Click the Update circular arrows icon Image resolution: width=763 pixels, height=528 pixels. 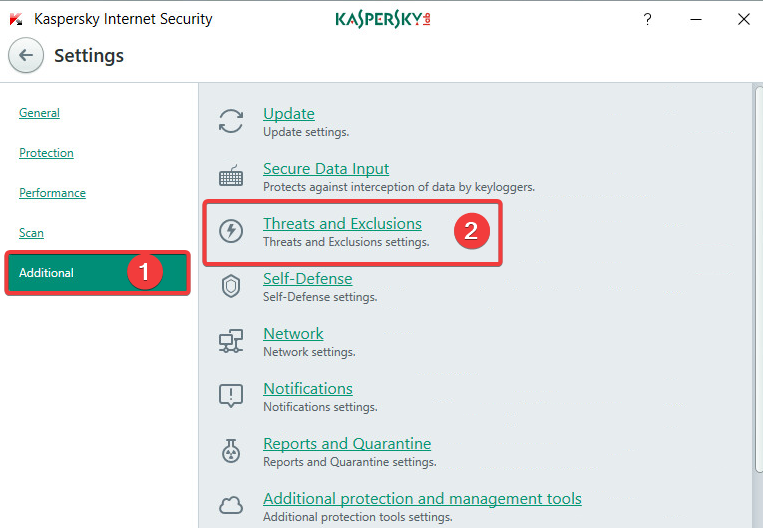point(231,121)
